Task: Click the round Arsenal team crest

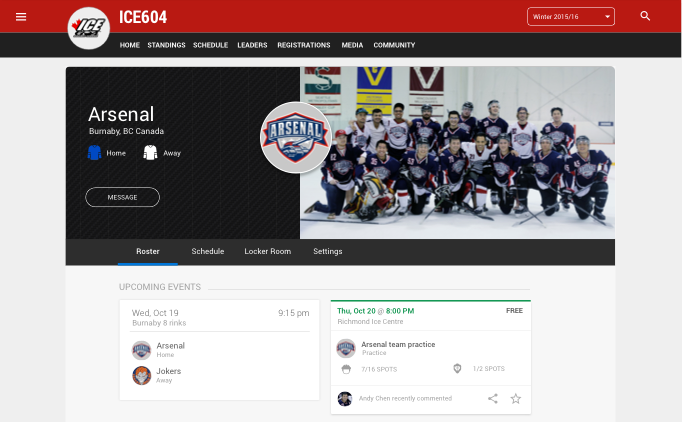Action: coord(296,137)
